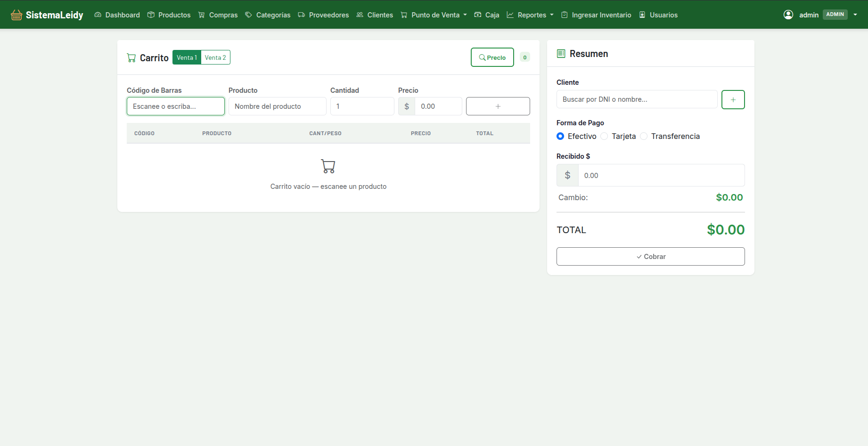This screenshot has height=446, width=868.
Task: Click the Resumen receipt icon
Action: point(561,54)
